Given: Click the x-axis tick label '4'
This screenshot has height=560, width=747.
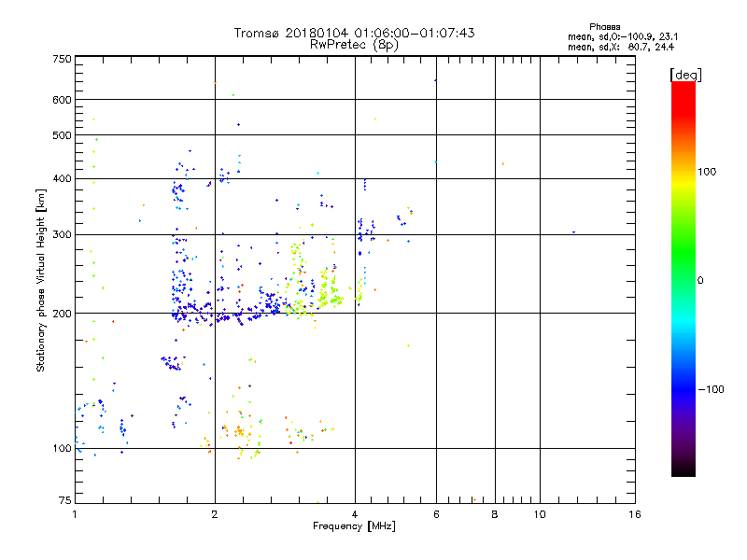Looking at the screenshot, I should 355,514.
